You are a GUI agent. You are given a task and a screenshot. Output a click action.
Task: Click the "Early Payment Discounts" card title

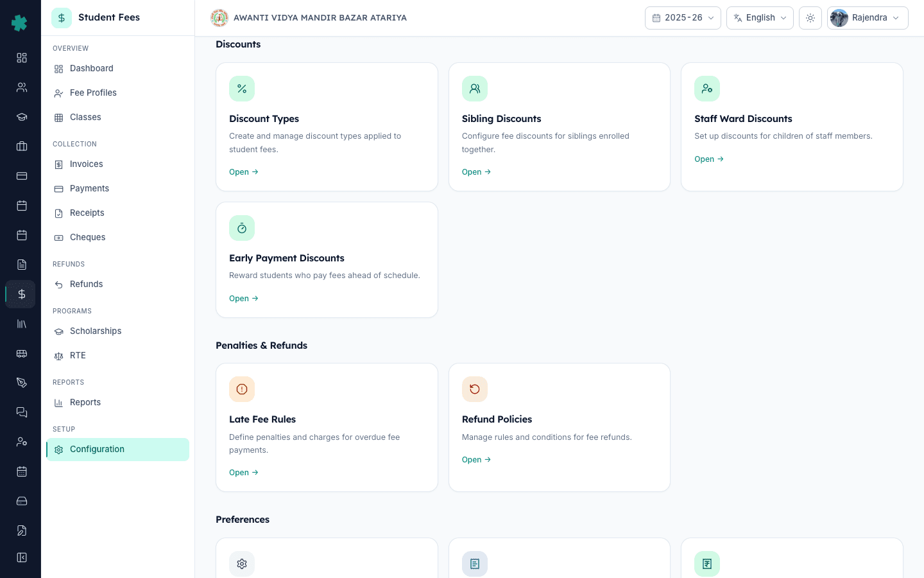(287, 258)
